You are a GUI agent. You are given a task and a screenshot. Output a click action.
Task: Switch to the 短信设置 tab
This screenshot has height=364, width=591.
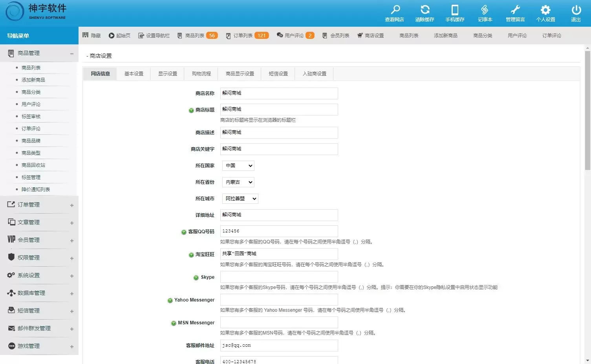pos(278,74)
